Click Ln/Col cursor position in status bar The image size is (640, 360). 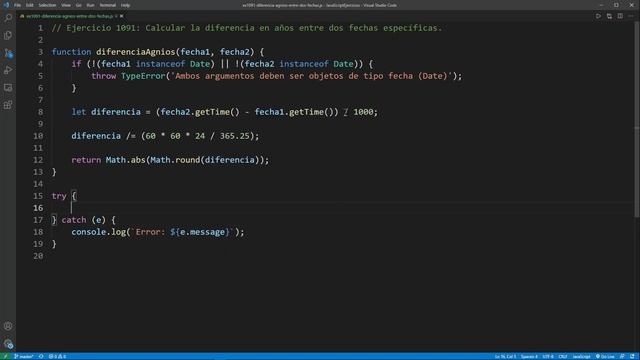[x=505, y=356]
